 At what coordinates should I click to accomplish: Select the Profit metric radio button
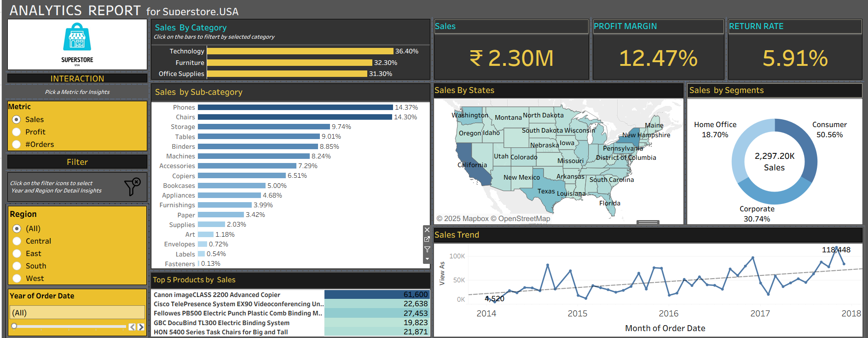(x=17, y=132)
